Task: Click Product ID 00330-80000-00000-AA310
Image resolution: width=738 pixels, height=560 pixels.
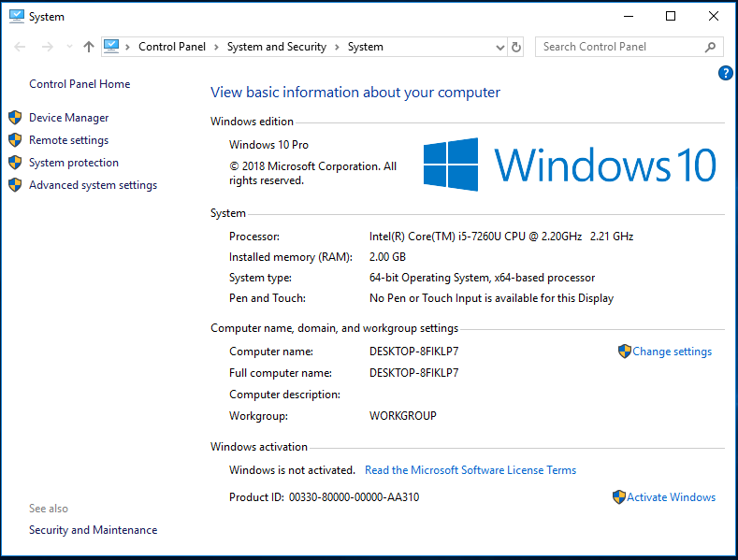Action: point(325,497)
